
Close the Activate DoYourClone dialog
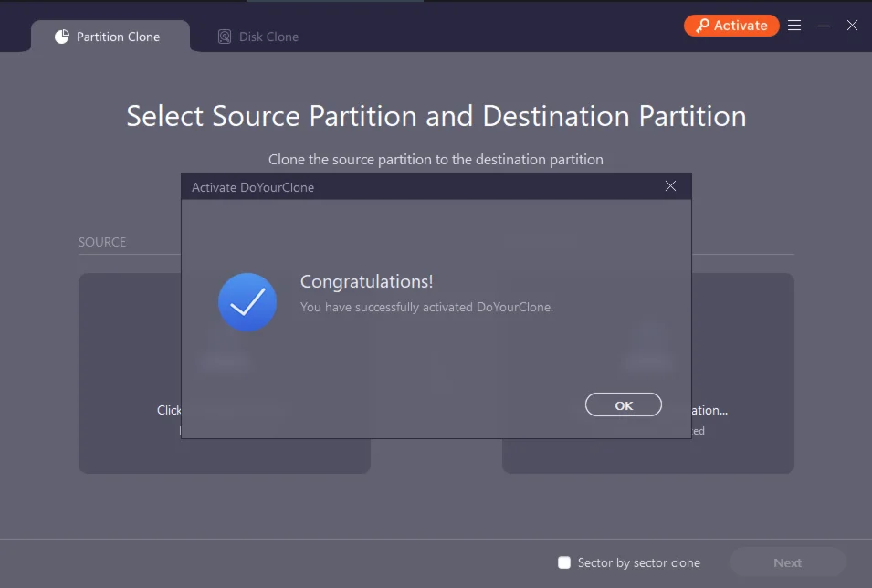coord(670,186)
